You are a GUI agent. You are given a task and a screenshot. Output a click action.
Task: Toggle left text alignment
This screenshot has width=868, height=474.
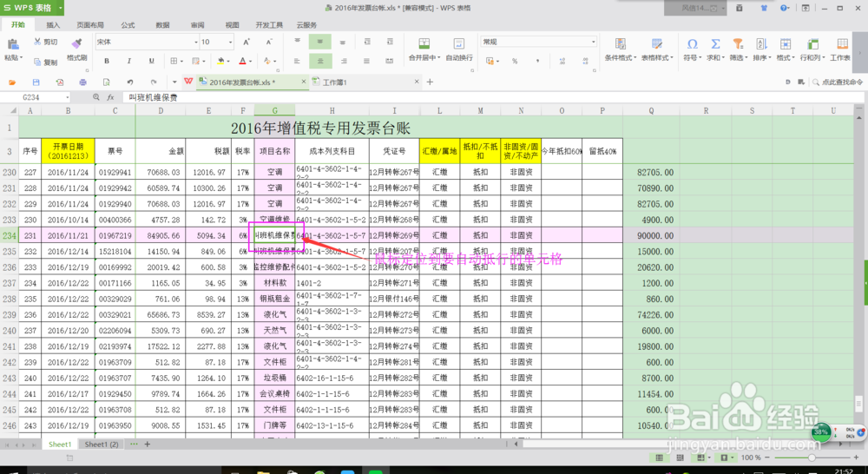(297, 61)
